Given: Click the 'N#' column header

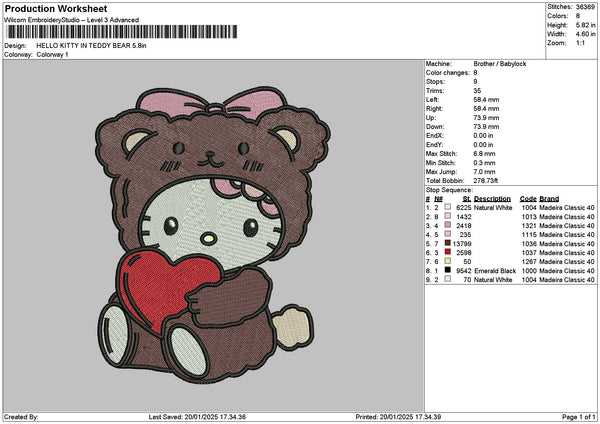Looking at the screenshot, I should 438,199.
